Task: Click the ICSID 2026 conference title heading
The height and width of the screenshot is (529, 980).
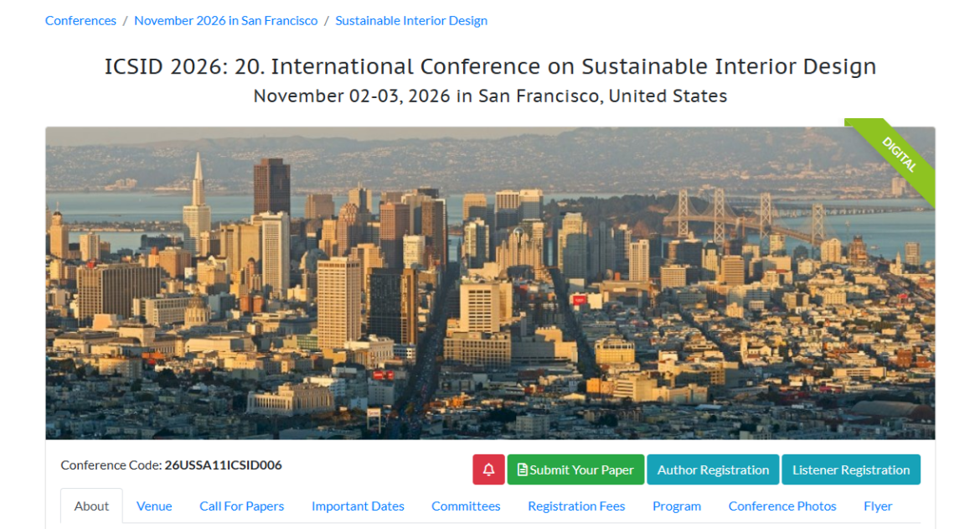Action: point(490,67)
